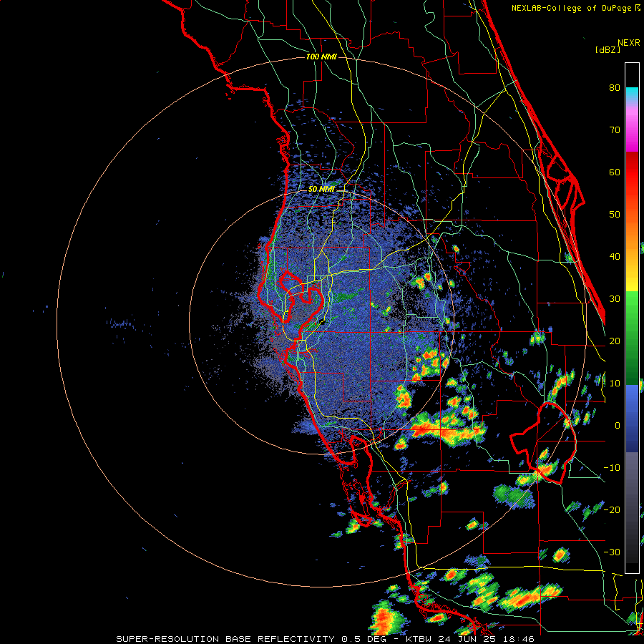Click the 80 value on the dBZ scale

[x=615, y=88]
